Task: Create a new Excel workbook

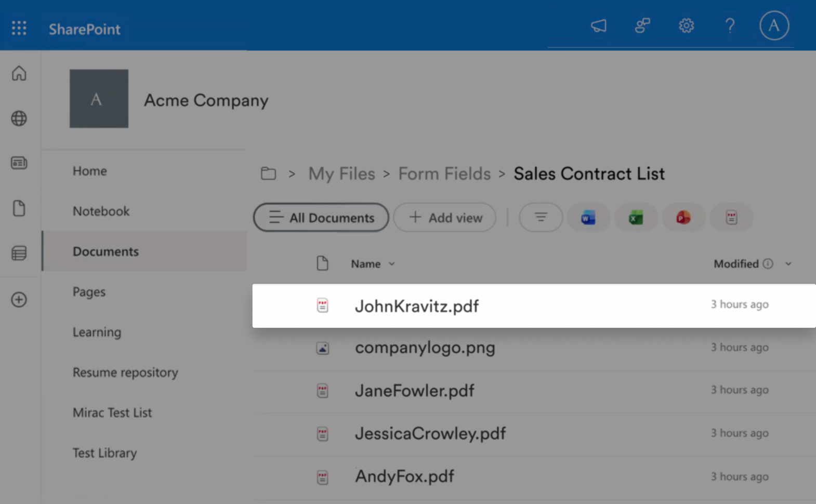Action: tap(636, 217)
